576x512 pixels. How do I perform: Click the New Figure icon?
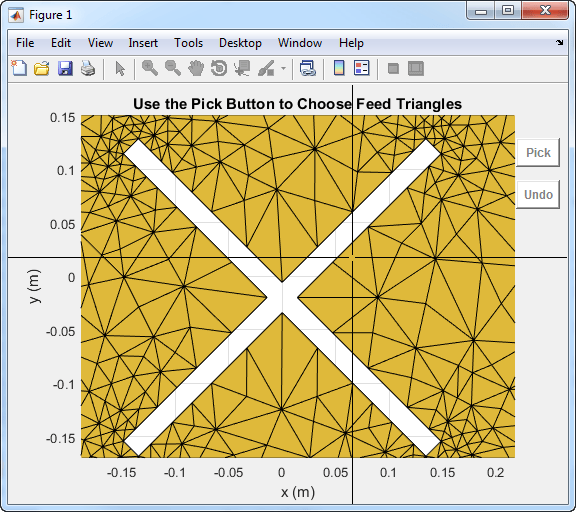[x=19, y=68]
